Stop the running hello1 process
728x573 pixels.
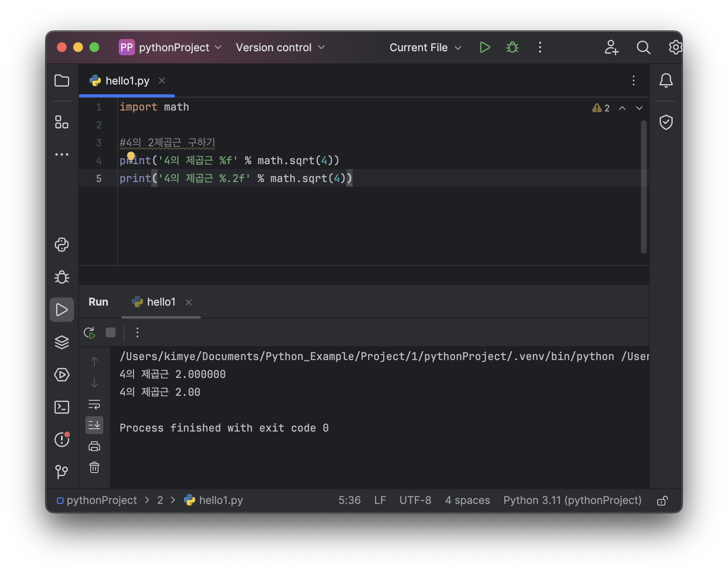111,333
